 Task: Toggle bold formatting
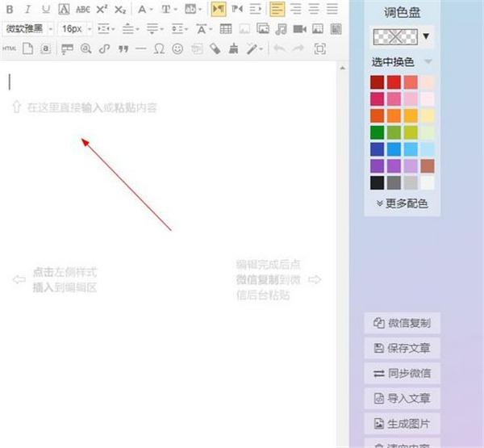pyautogui.click(x=10, y=9)
